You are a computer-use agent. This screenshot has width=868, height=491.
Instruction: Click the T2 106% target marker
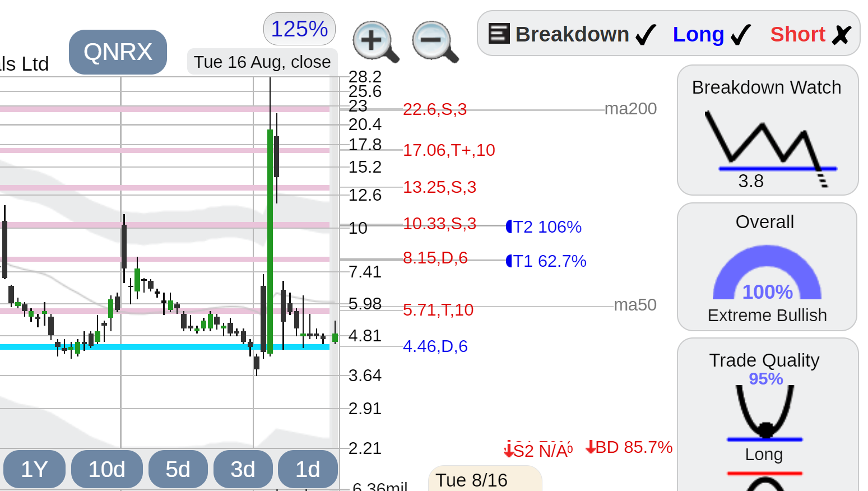(544, 227)
